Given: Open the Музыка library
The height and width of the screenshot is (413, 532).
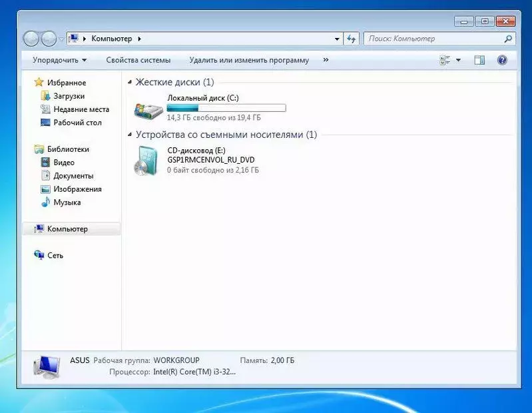Looking at the screenshot, I should point(67,203).
